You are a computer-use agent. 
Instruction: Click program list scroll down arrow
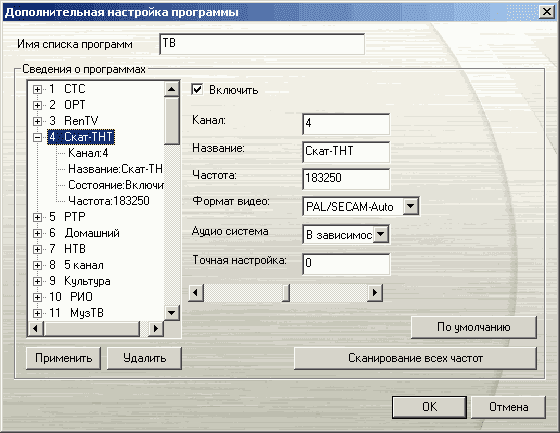click(x=172, y=313)
